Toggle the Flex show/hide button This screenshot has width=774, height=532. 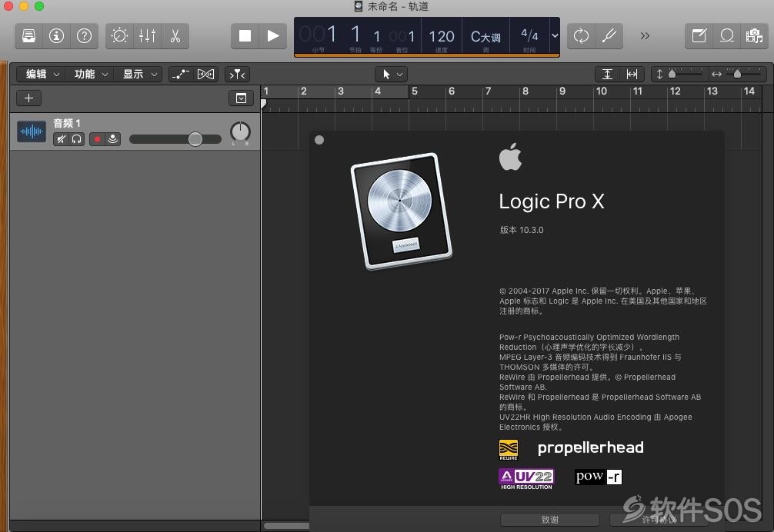point(206,74)
